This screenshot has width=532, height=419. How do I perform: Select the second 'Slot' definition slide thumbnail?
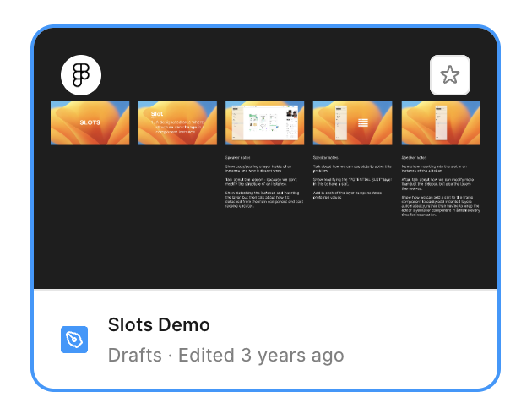point(177,123)
